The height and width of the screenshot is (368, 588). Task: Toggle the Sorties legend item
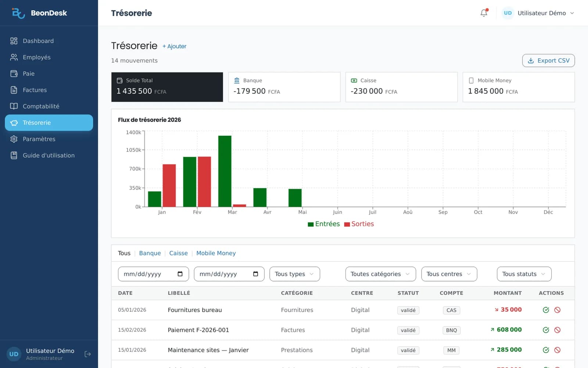pyautogui.click(x=359, y=224)
